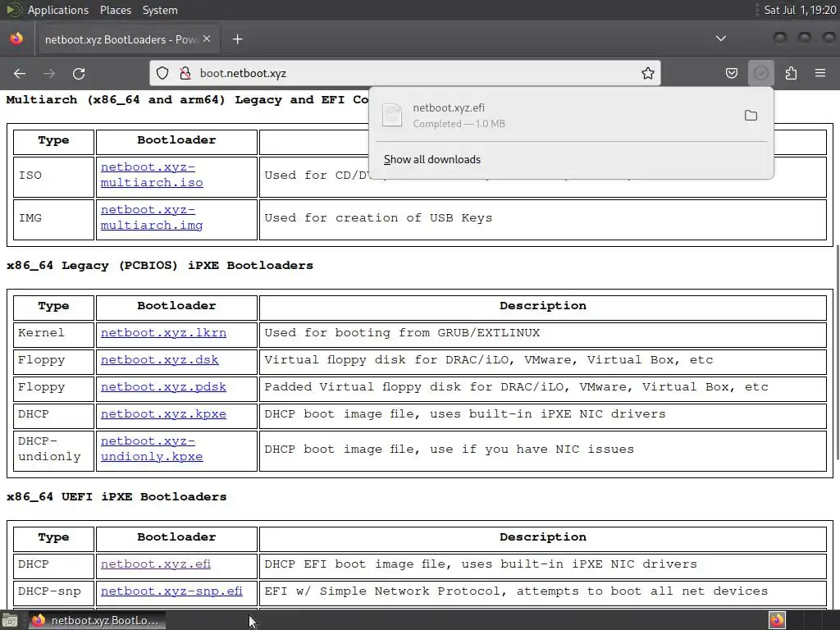Download netboot.xyz-multiarch.img
The width and height of the screenshot is (840, 630).
click(152, 217)
